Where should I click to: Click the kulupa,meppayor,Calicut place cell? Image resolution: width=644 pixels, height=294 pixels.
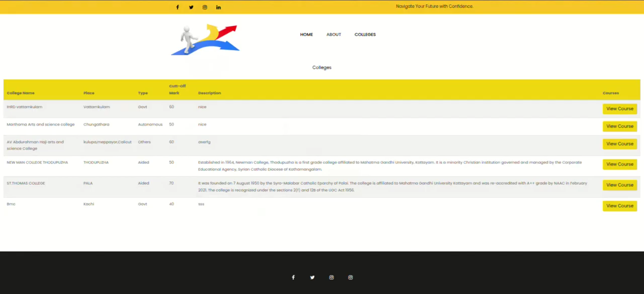107,142
